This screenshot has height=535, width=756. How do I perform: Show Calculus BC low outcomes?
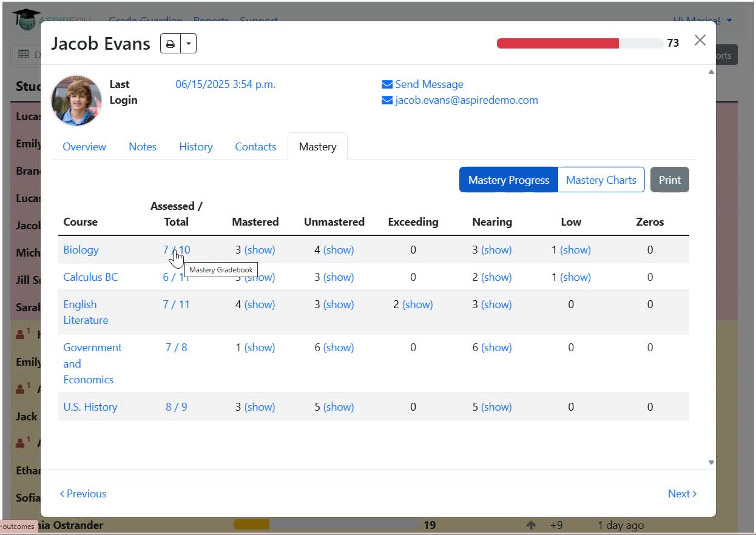(x=575, y=277)
